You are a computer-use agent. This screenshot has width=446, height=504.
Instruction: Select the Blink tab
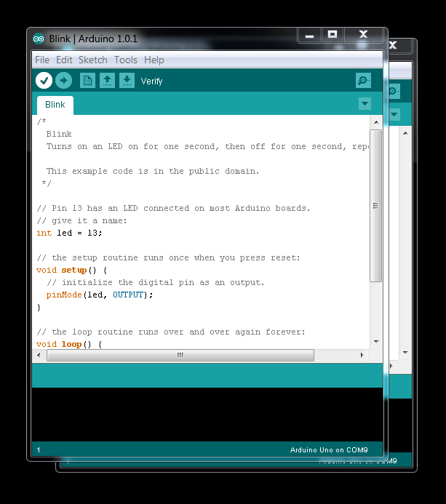[x=55, y=105]
